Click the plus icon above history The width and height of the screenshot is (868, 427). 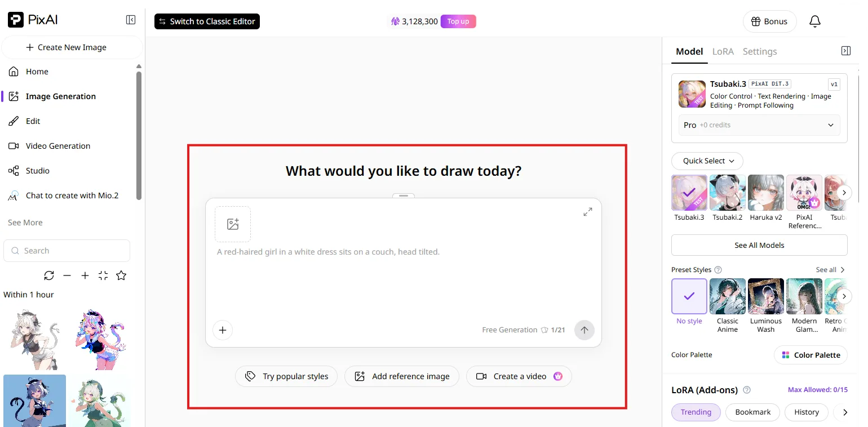coord(85,275)
